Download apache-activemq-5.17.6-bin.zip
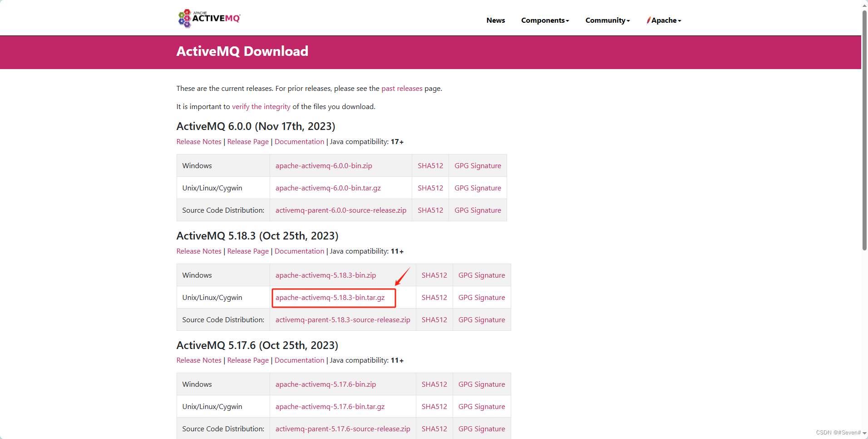868x439 pixels. (325, 384)
